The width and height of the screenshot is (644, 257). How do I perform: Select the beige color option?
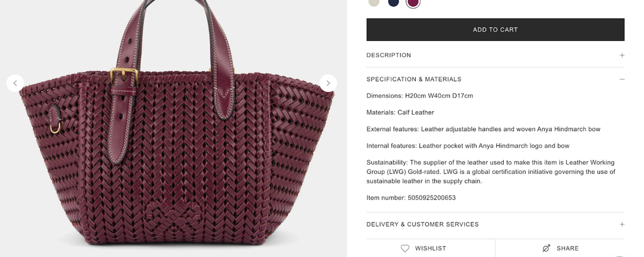374,2
